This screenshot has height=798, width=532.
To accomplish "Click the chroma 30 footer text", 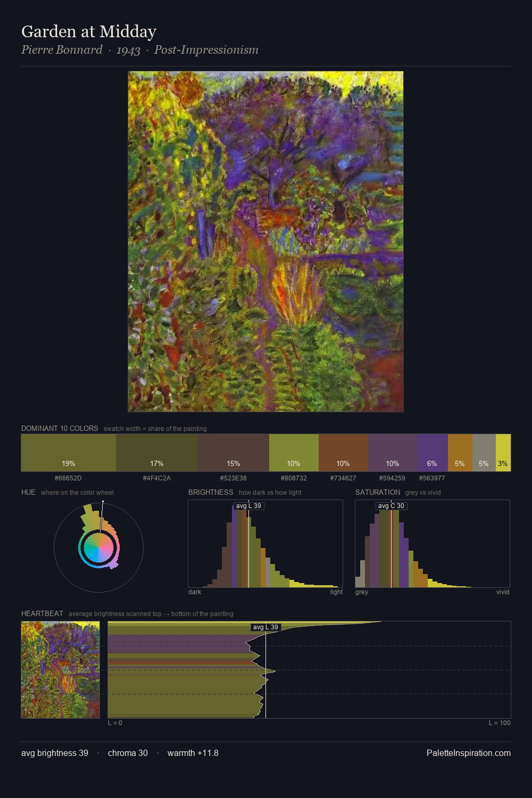I will (x=128, y=753).
